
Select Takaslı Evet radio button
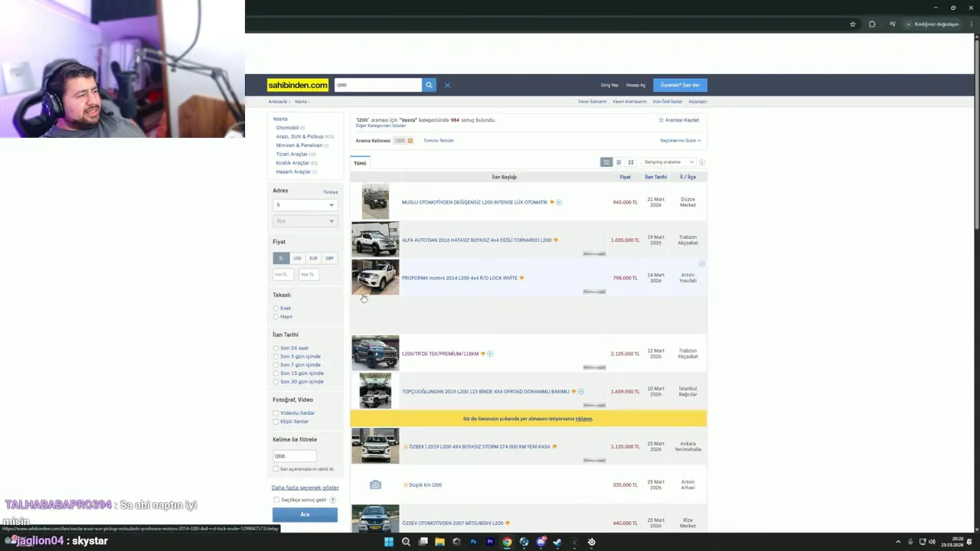276,308
